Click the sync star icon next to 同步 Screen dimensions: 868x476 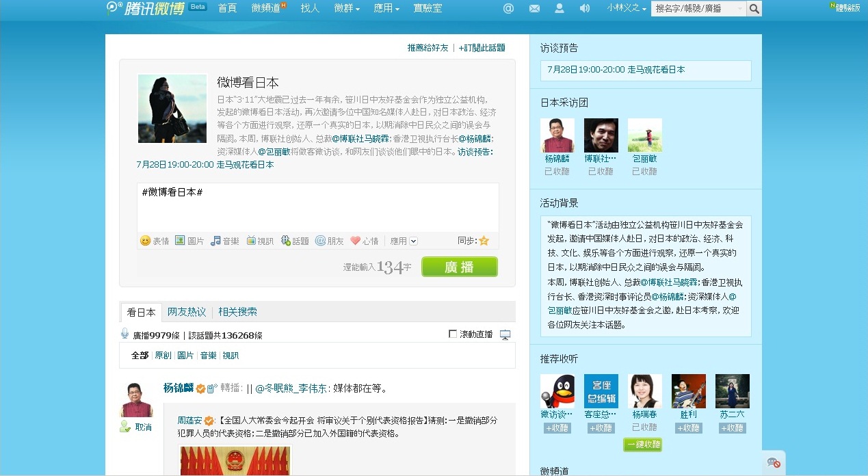click(x=484, y=241)
